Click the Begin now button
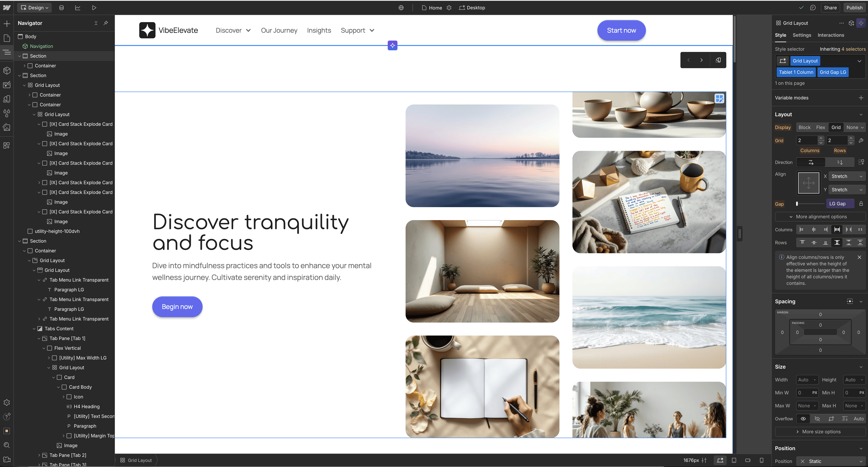The height and width of the screenshot is (467, 868). 177,306
